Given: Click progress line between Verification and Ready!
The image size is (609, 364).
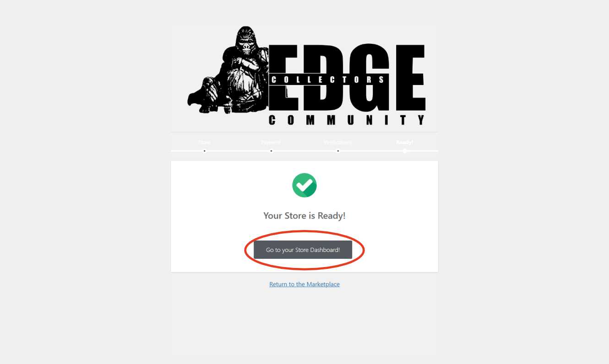Looking at the screenshot, I should tap(371, 151).
